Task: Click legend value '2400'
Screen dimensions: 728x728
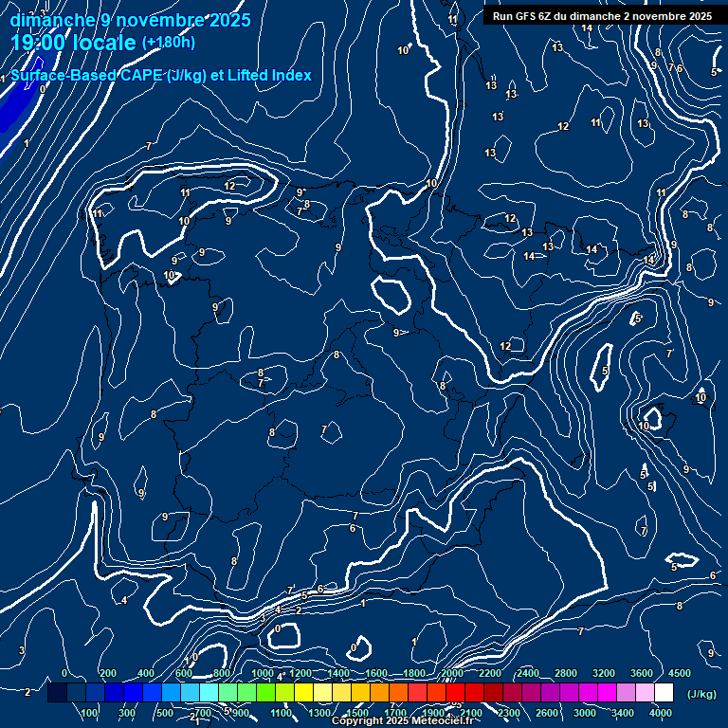Action: tap(528, 673)
